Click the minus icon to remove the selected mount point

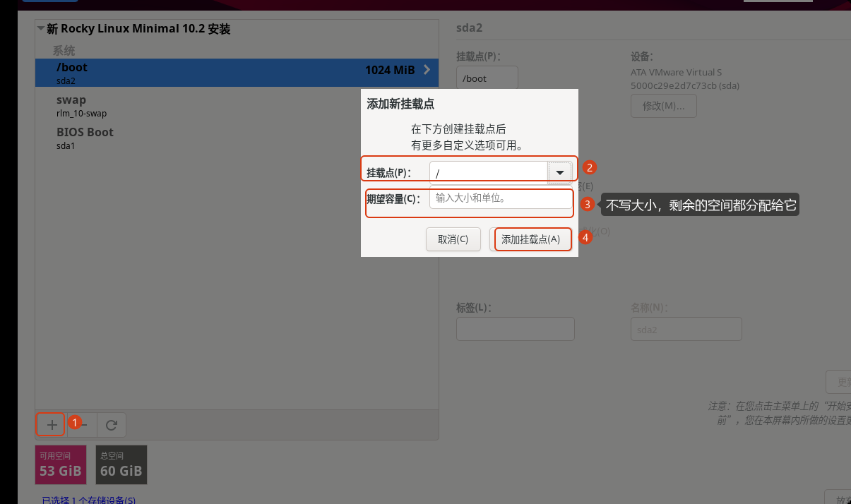[x=83, y=425]
